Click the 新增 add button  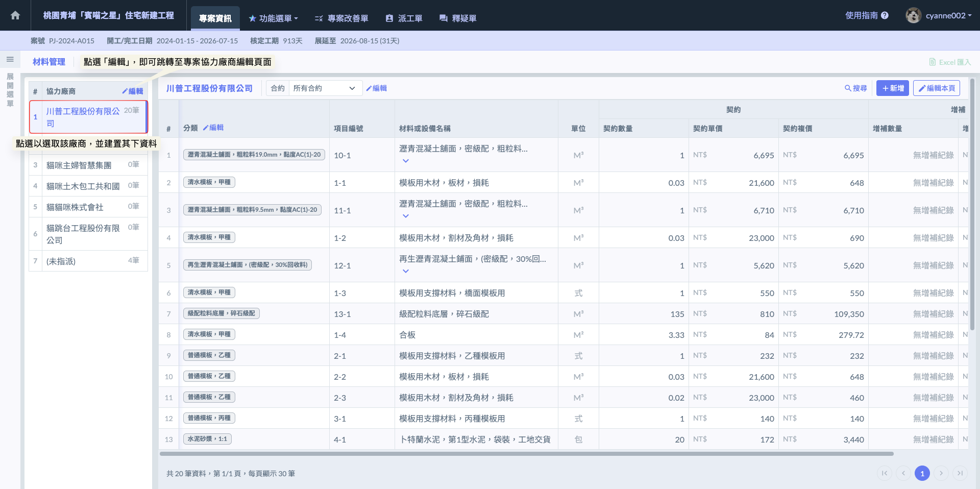[x=892, y=88]
